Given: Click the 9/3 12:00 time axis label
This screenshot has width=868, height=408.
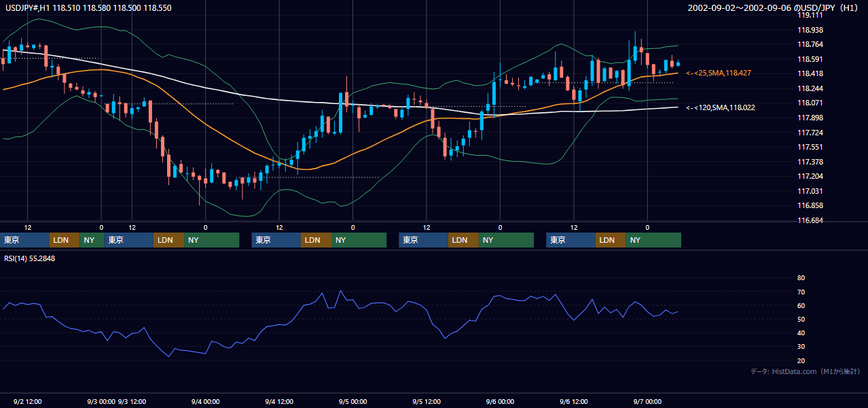Looking at the screenshot, I should point(132,402).
